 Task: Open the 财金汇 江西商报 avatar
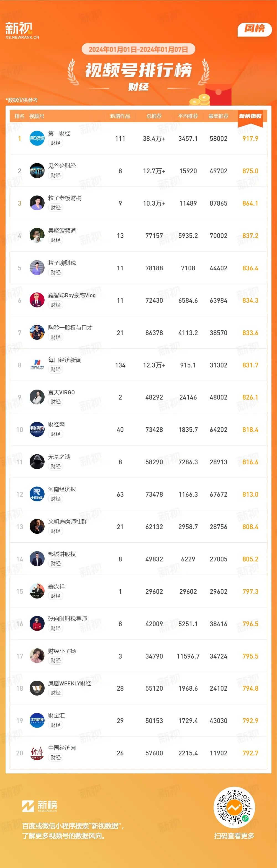[37, 721]
